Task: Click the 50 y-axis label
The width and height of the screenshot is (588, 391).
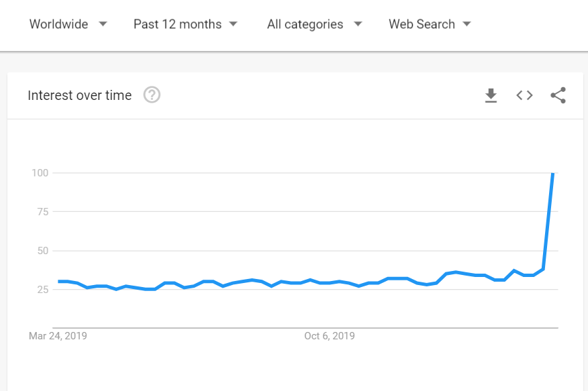Action: pos(42,251)
